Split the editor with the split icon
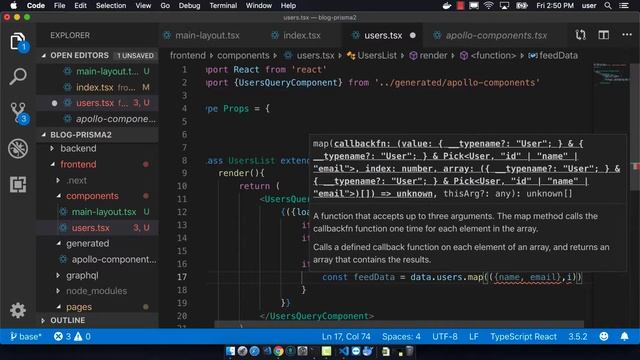The height and width of the screenshot is (360, 640). (604, 35)
